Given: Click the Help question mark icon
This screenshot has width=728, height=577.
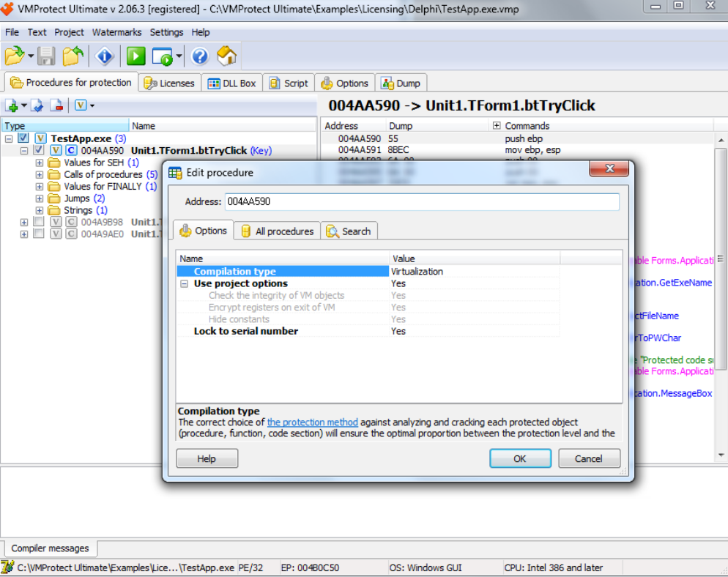Looking at the screenshot, I should [200, 56].
